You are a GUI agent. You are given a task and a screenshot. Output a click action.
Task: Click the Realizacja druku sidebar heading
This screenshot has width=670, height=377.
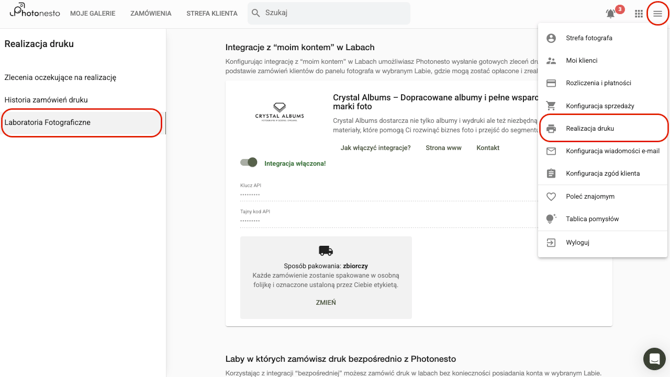point(39,44)
